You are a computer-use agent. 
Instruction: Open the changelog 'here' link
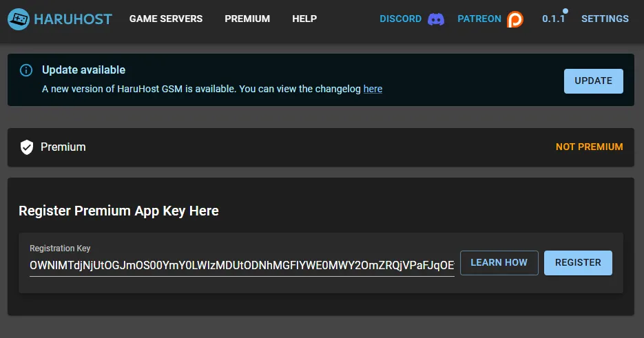pyautogui.click(x=373, y=89)
